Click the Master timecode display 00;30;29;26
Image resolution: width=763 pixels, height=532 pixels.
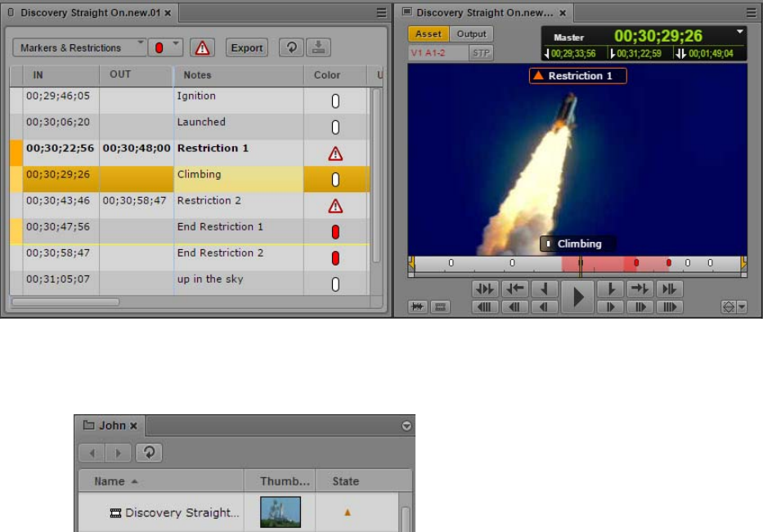(658, 36)
